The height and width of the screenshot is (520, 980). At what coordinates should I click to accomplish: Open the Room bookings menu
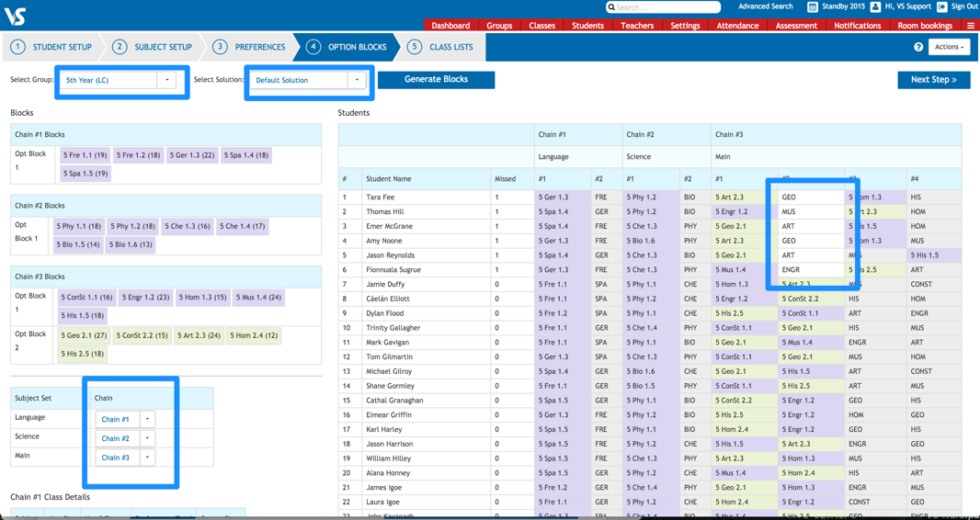click(925, 26)
